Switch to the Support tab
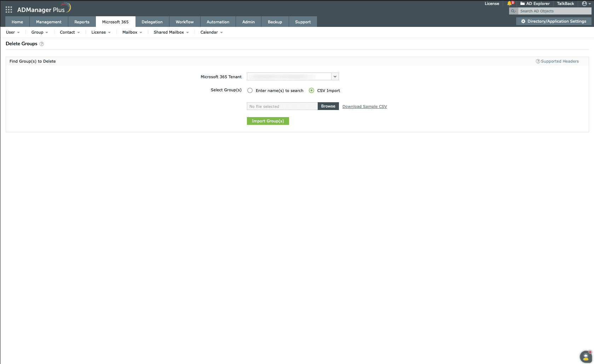The height and width of the screenshot is (364, 594). 303,22
